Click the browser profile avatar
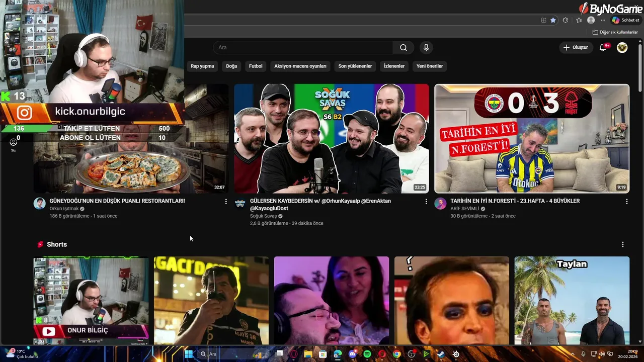Screen dimensions: 644x362 [591, 20]
